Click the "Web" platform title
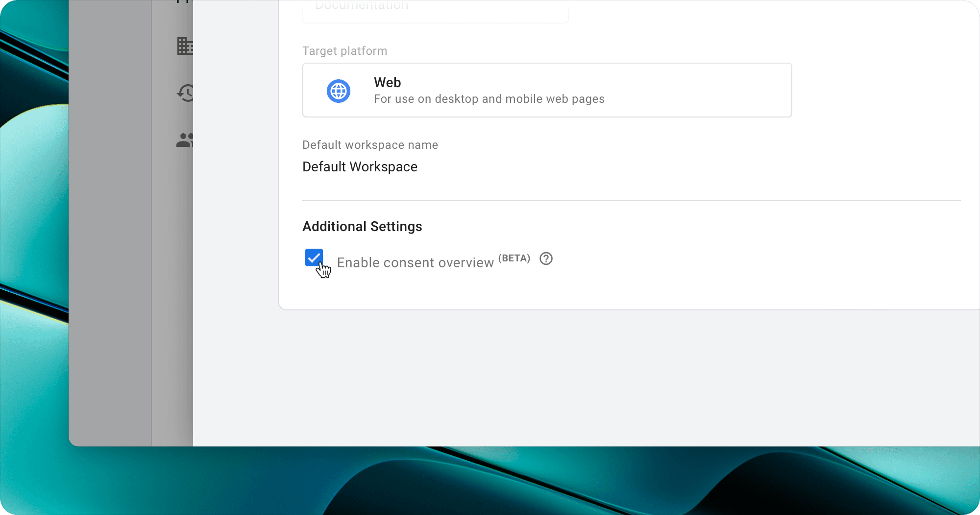 [387, 82]
